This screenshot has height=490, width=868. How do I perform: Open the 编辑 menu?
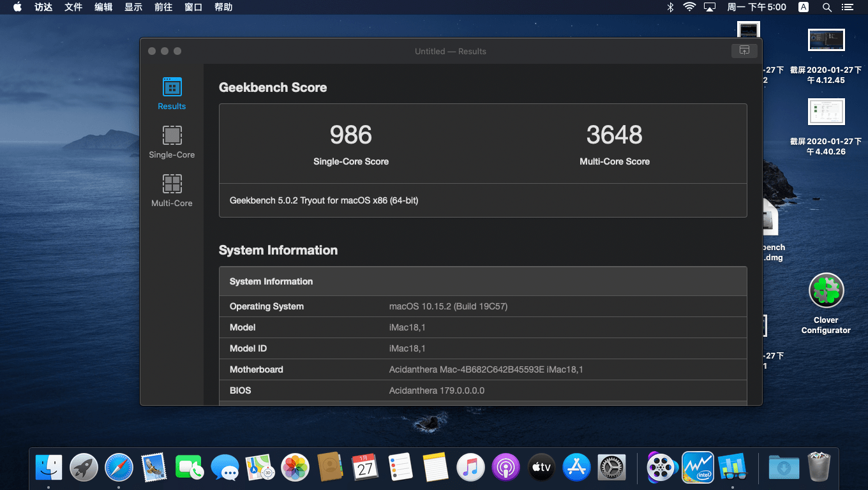[103, 7]
